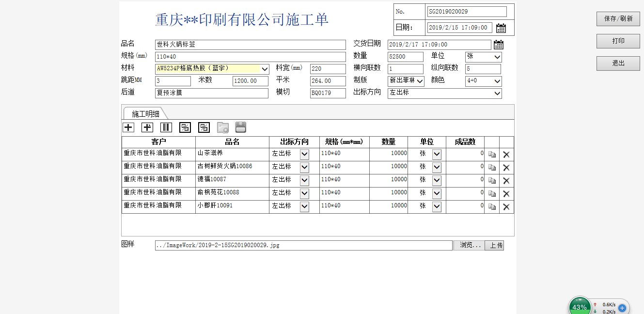Click the gray floppy disk save icon
This screenshot has width=644, height=314.
coord(241,127)
